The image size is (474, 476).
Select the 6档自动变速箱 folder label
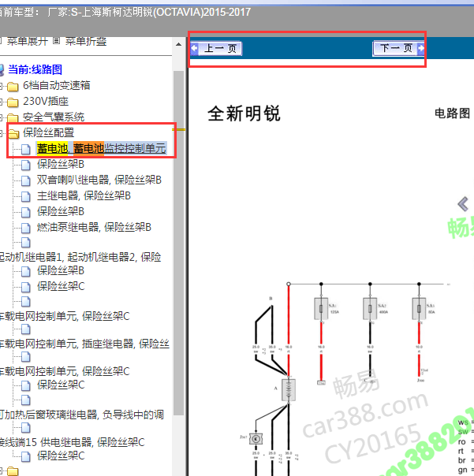tap(57, 86)
